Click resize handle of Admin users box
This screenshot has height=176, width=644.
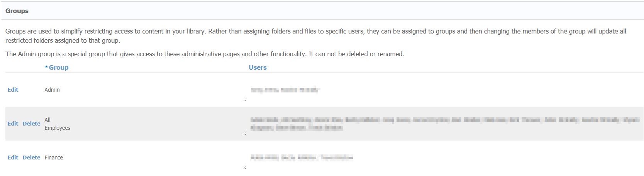click(x=245, y=100)
